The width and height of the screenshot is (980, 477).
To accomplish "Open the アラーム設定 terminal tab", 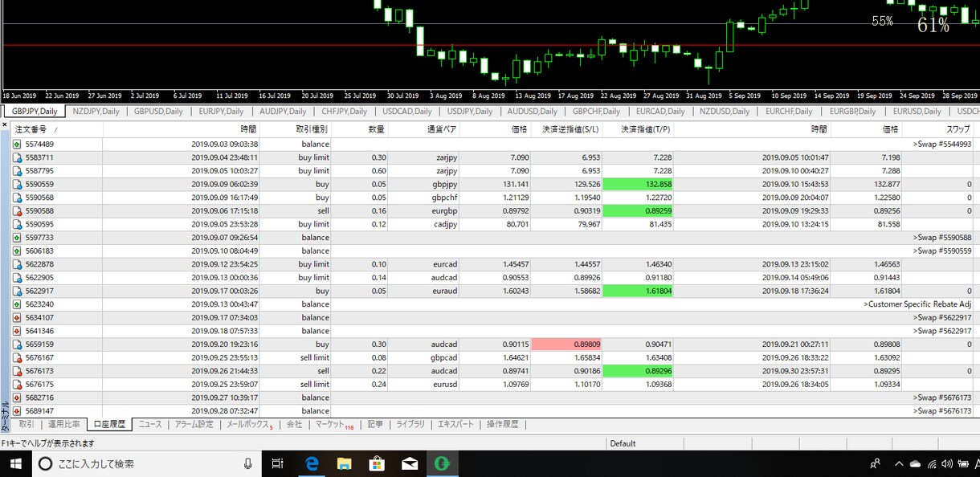I will pos(194,424).
